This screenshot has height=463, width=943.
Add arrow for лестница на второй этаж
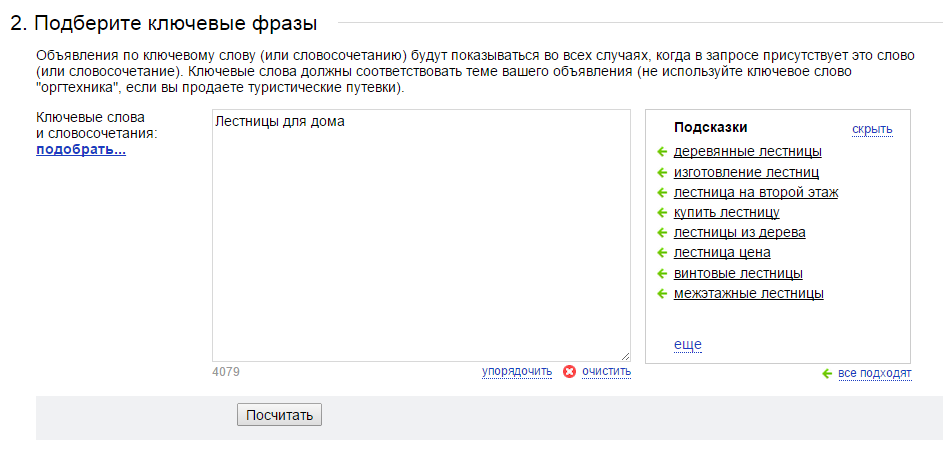pyautogui.click(x=662, y=192)
